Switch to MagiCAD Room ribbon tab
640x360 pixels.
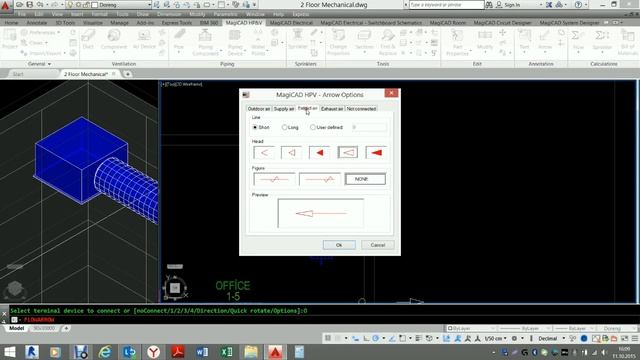pos(448,23)
